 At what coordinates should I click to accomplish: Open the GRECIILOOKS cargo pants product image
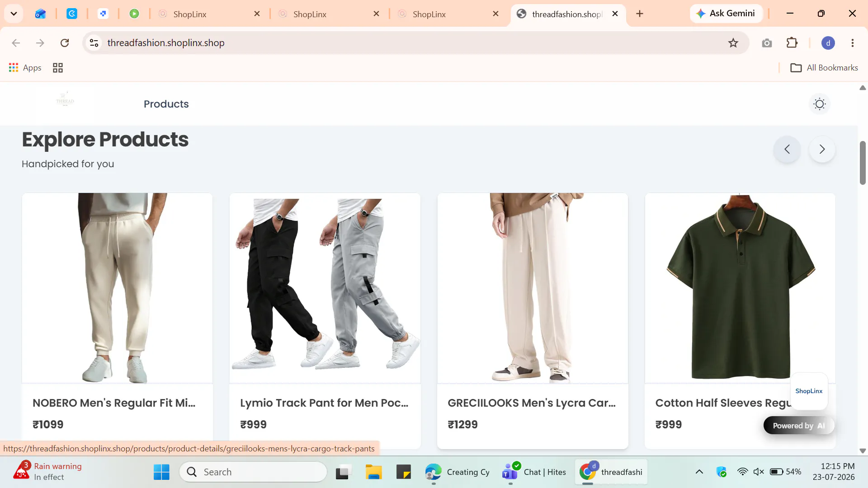pyautogui.click(x=533, y=288)
